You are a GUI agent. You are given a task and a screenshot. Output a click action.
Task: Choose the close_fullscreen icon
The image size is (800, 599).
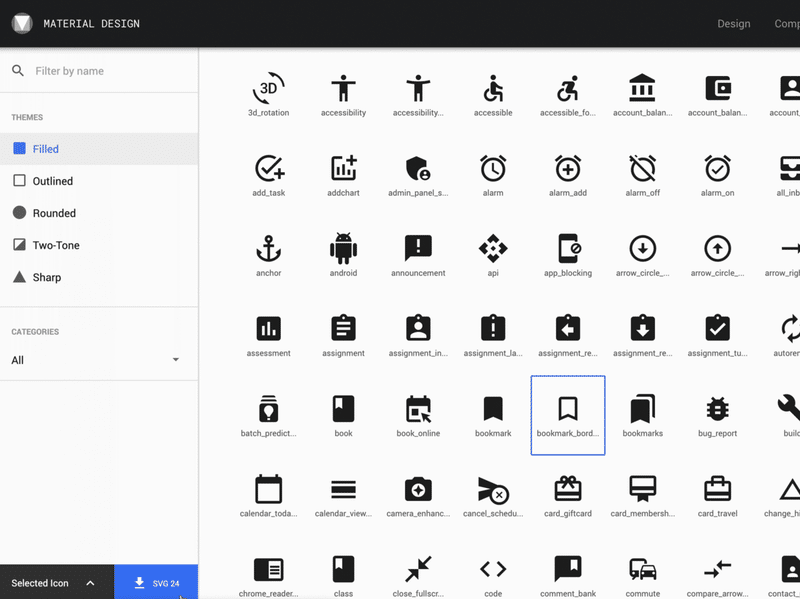[x=418, y=569]
